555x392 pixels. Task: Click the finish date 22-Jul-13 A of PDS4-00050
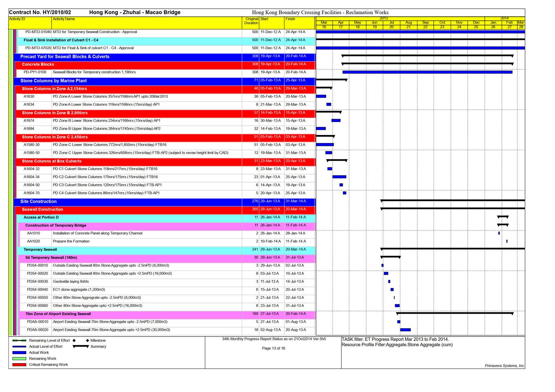[x=295, y=298]
